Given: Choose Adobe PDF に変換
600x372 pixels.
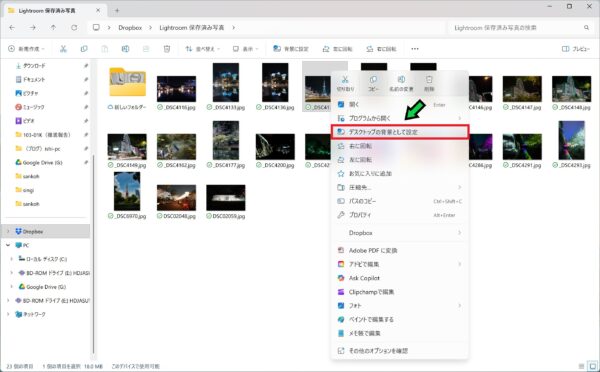Looking at the screenshot, I should click(400, 250).
